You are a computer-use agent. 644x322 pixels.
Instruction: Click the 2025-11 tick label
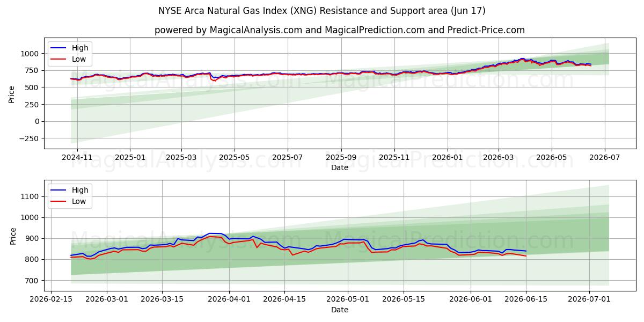tap(394, 157)
